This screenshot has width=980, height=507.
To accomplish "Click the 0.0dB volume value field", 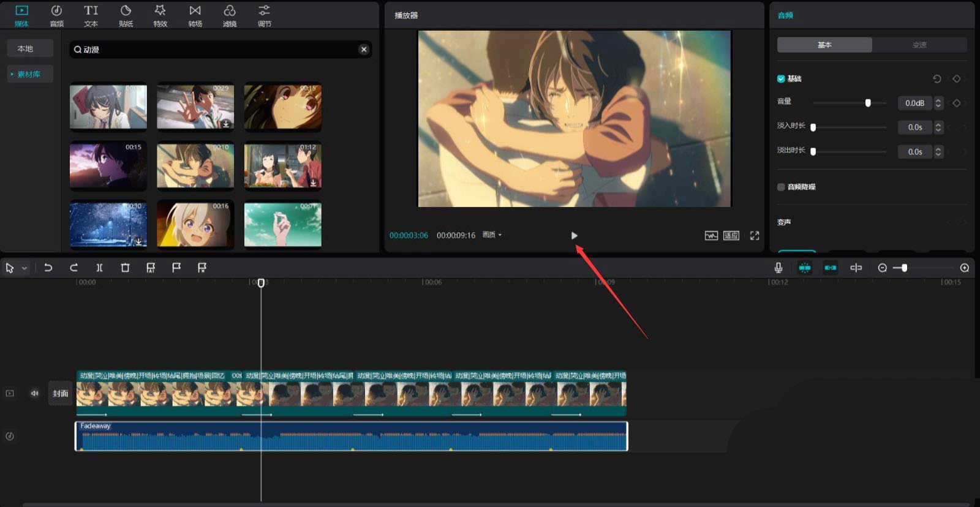I will [914, 103].
